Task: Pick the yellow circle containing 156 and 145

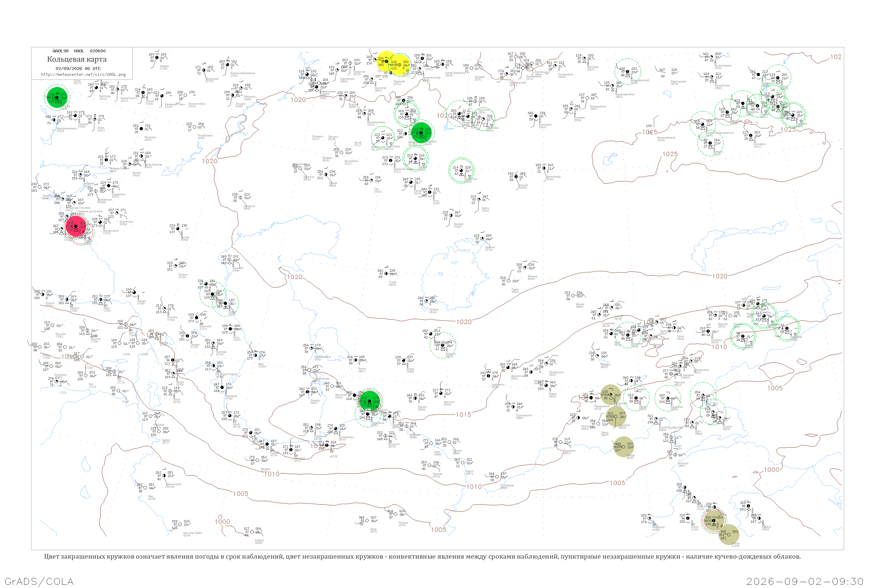Action: (386, 61)
